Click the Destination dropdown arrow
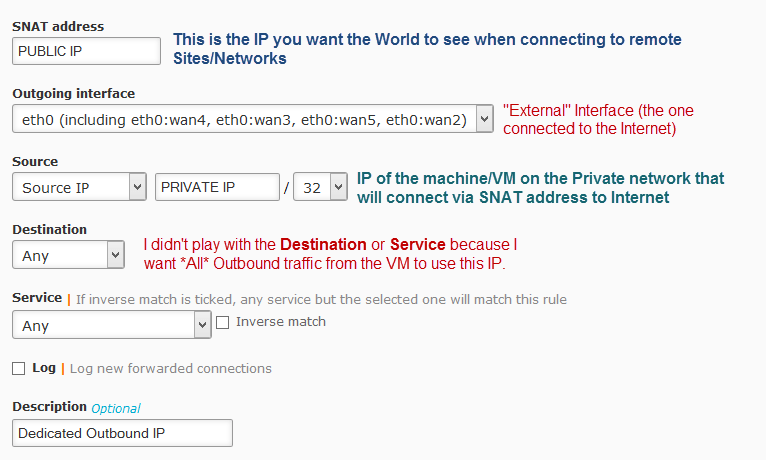This screenshot has width=766, height=460. tap(114, 255)
